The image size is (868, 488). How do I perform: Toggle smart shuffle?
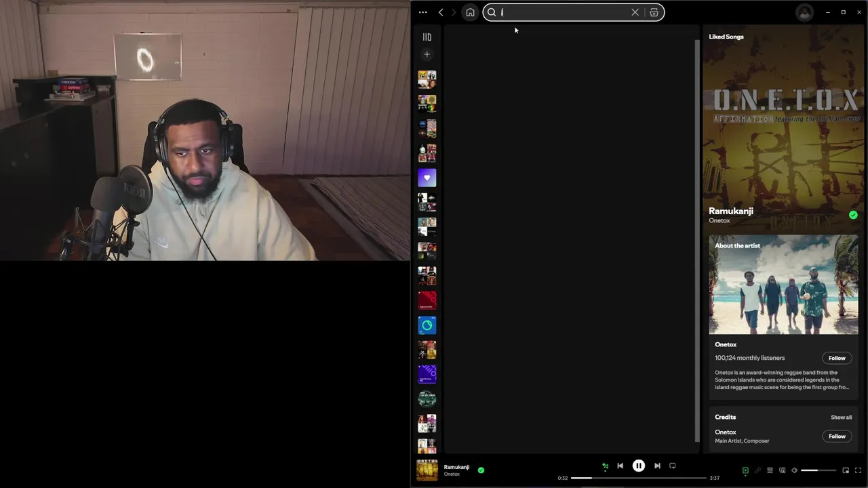point(605,466)
